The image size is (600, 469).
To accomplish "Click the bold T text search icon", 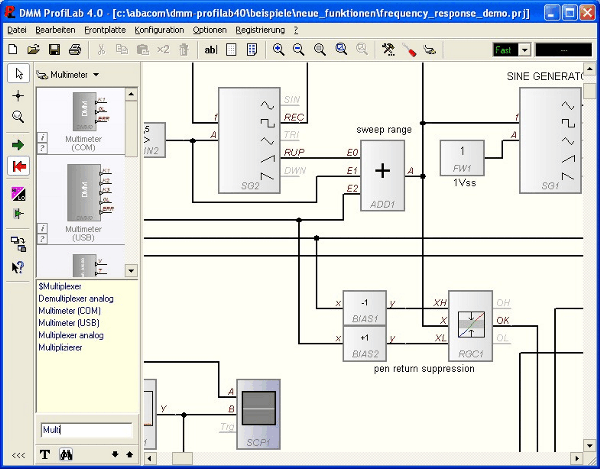I will pyautogui.click(x=45, y=454).
